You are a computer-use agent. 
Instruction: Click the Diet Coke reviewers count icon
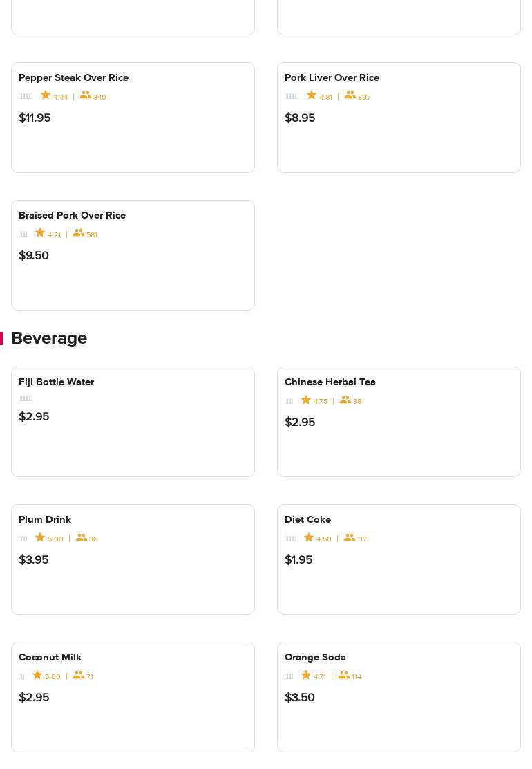pos(350,537)
